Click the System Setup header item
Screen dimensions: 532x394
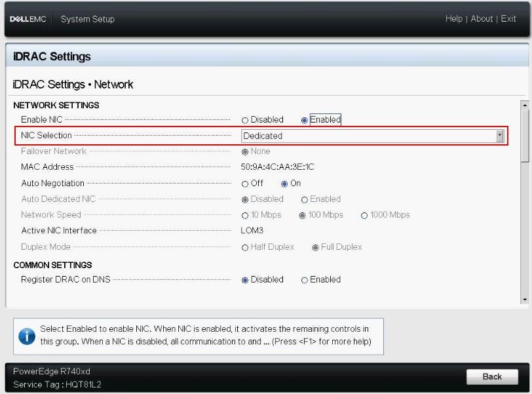coord(87,19)
